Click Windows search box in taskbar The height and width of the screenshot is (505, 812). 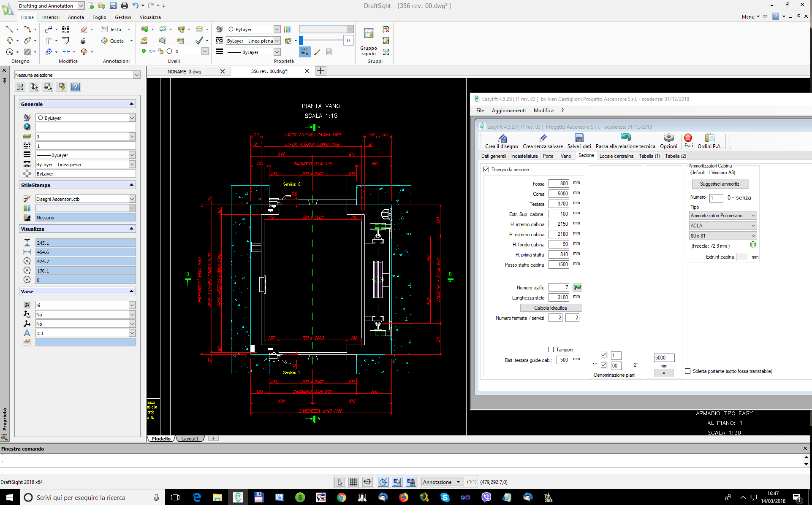92,497
